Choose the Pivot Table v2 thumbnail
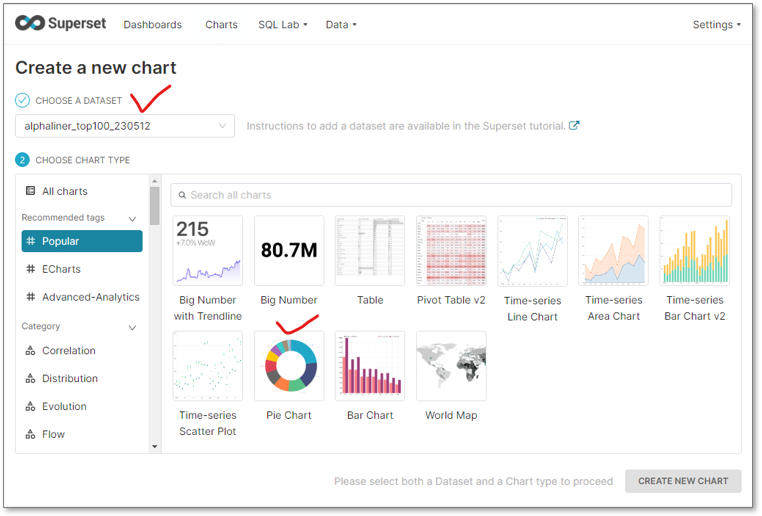Screen dimensions: 762x516 451,251
